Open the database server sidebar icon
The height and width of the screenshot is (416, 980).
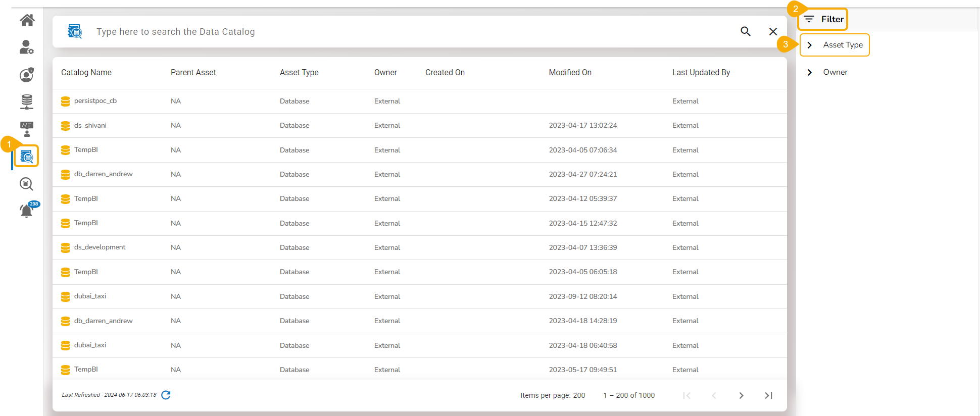coord(27,101)
